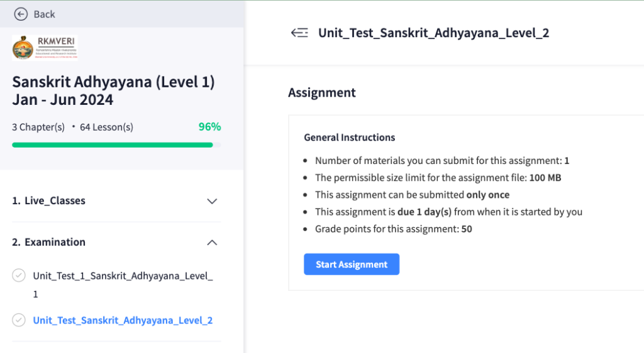Collapse the sidebar using the menu-arrow icon
The width and height of the screenshot is (644, 353).
(x=299, y=33)
